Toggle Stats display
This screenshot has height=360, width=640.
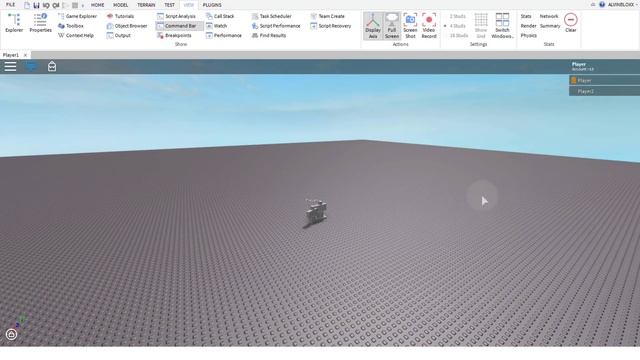point(526,16)
